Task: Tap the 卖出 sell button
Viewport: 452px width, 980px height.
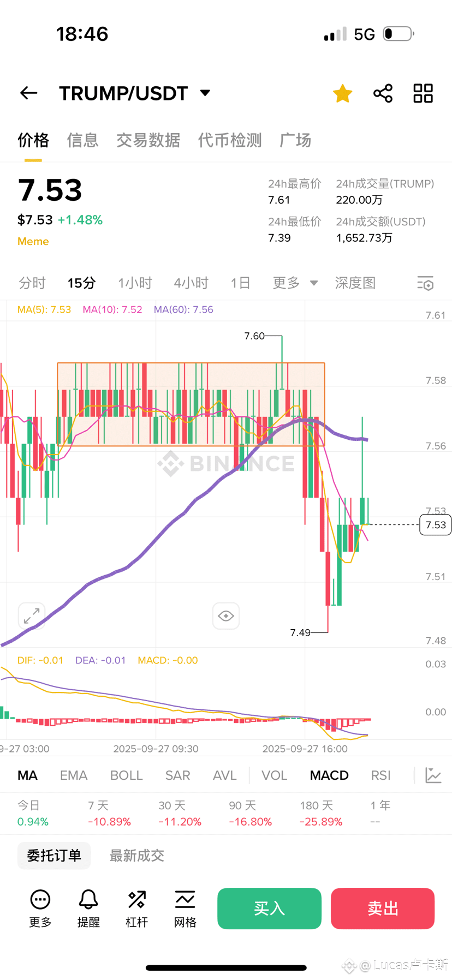Action: point(383,909)
